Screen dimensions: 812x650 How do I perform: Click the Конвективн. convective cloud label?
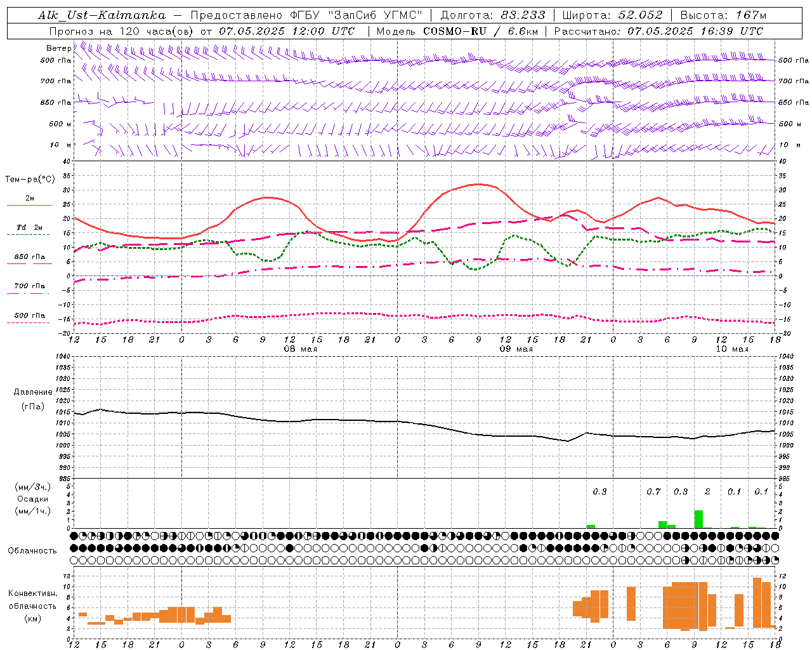click(32, 594)
